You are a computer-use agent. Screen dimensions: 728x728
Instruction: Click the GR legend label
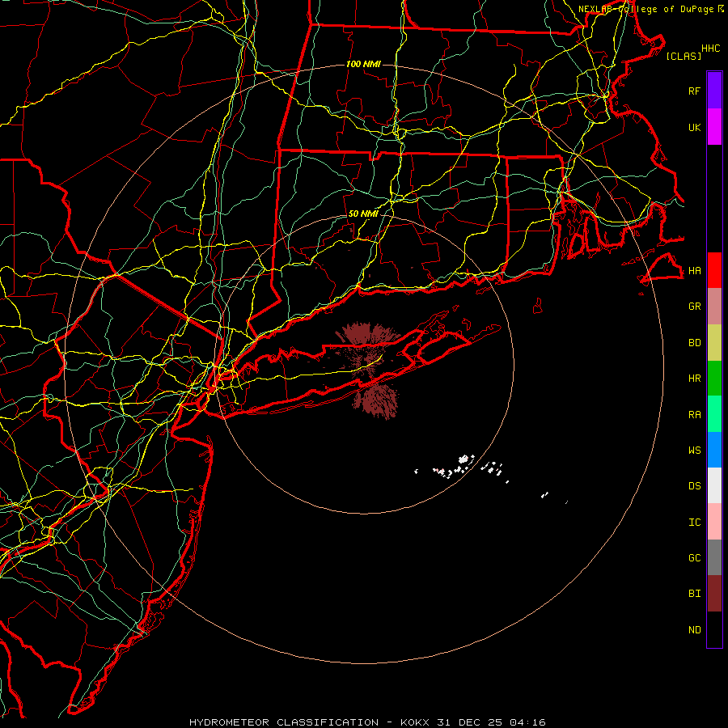pos(694,307)
